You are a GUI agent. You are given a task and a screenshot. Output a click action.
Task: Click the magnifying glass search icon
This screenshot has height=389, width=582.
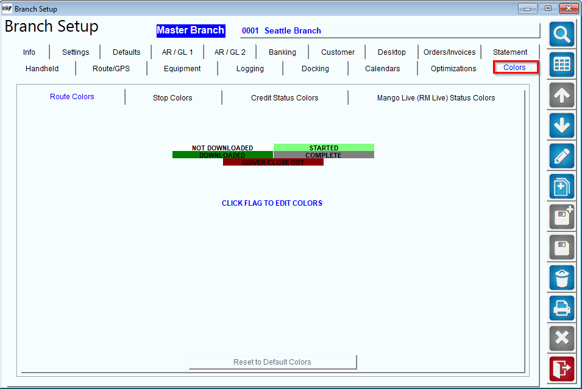(x=562, y=34)
